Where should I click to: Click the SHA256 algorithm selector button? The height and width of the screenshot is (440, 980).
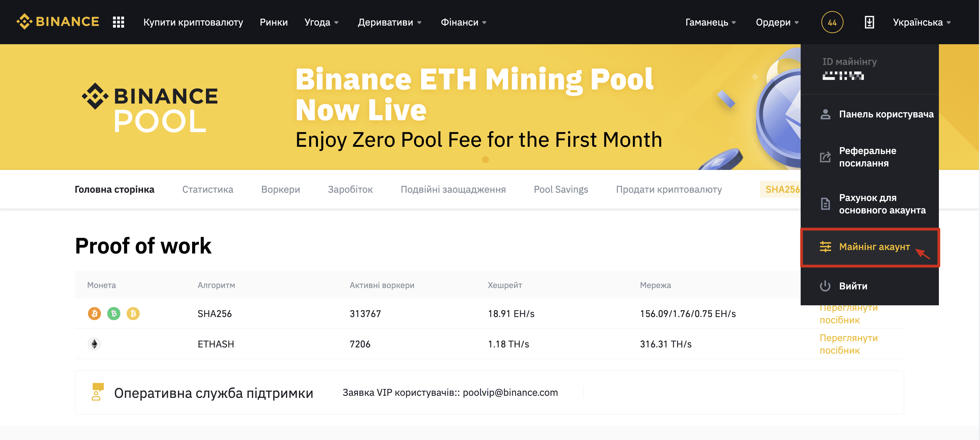tap(781, 189)
